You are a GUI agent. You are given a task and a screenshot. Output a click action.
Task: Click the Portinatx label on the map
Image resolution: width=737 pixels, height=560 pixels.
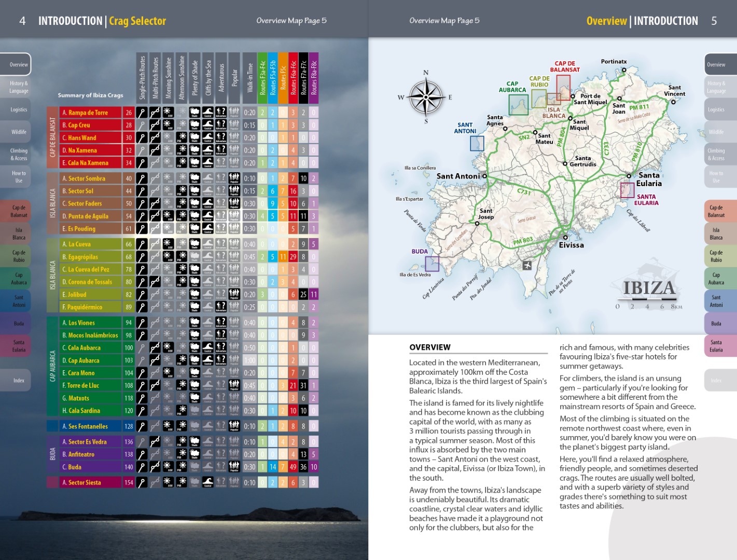tap(614, 62)
